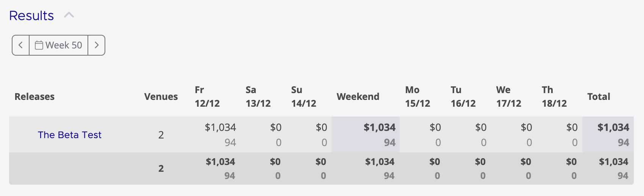
Task: Collapse the Results section chevron
Action: coord(69,16)
